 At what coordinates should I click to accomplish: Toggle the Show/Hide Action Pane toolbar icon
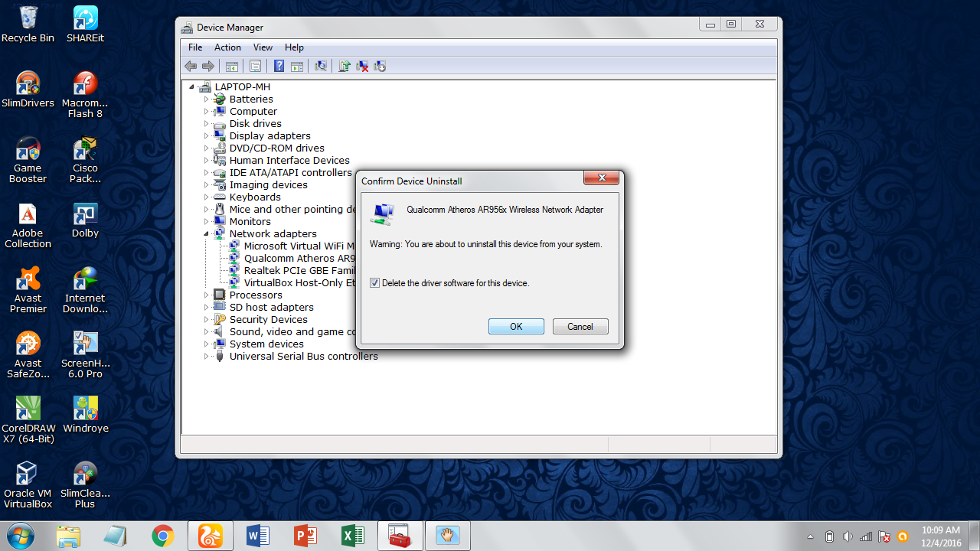point(296,67)
